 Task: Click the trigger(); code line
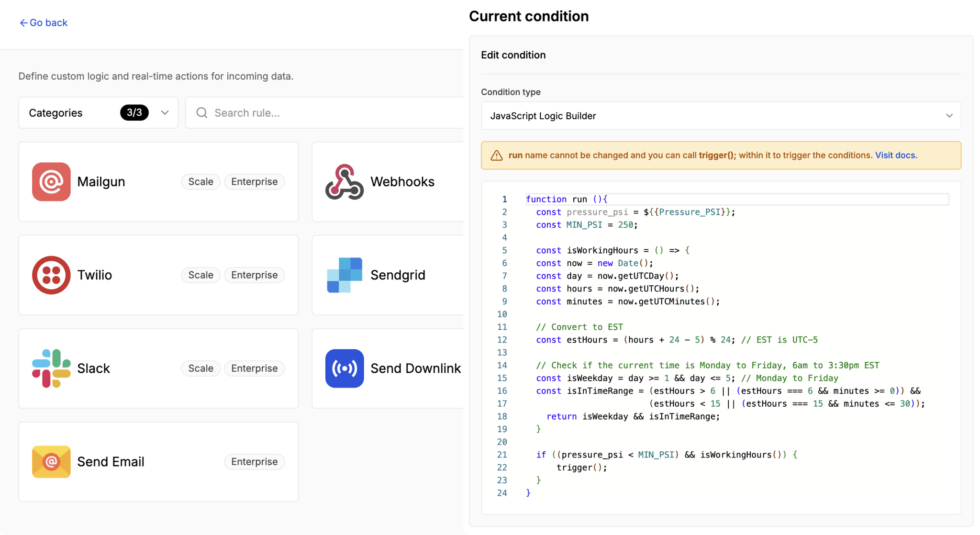[x=582, y=468]
